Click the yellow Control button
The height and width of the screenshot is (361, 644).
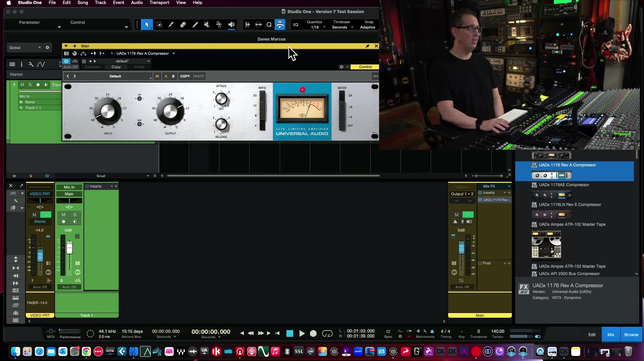[x=365, y=67]
